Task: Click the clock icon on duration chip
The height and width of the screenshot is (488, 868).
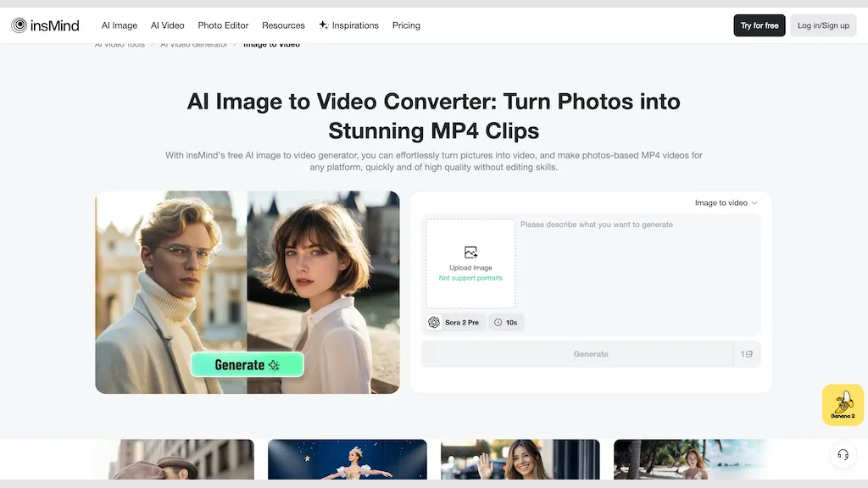Action: pos(498,323)
